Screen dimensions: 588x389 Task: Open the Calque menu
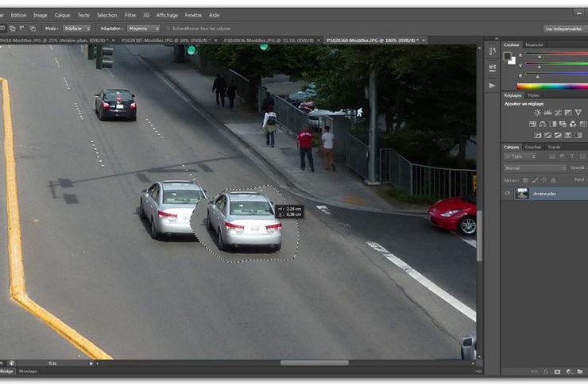tap(62, 15)
